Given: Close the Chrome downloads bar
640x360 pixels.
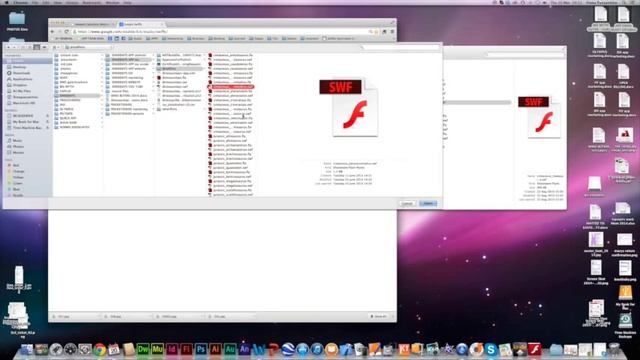Looking at the screenshot, I should tap(393, 316).
